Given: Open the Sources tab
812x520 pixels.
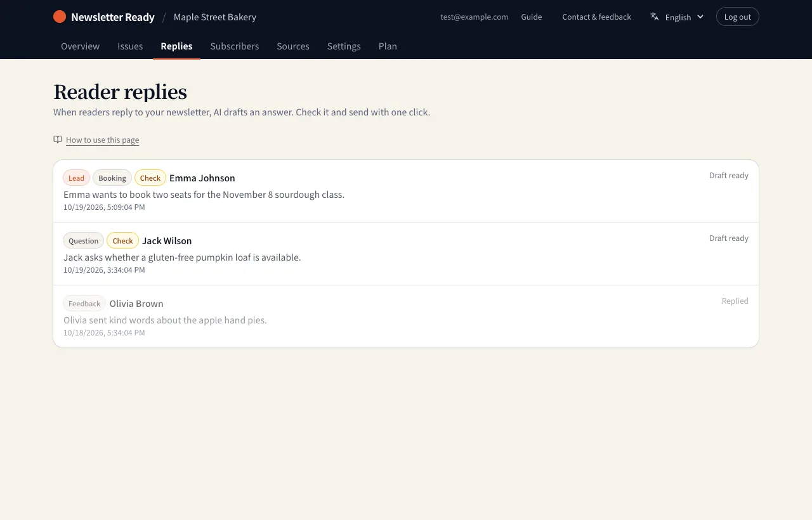Looking at the screenshot, I should click(x=293, y=46).
